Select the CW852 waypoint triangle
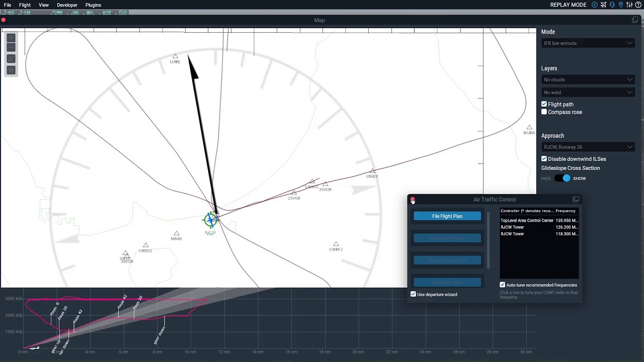The image size is (644, 362). [145, 245]
